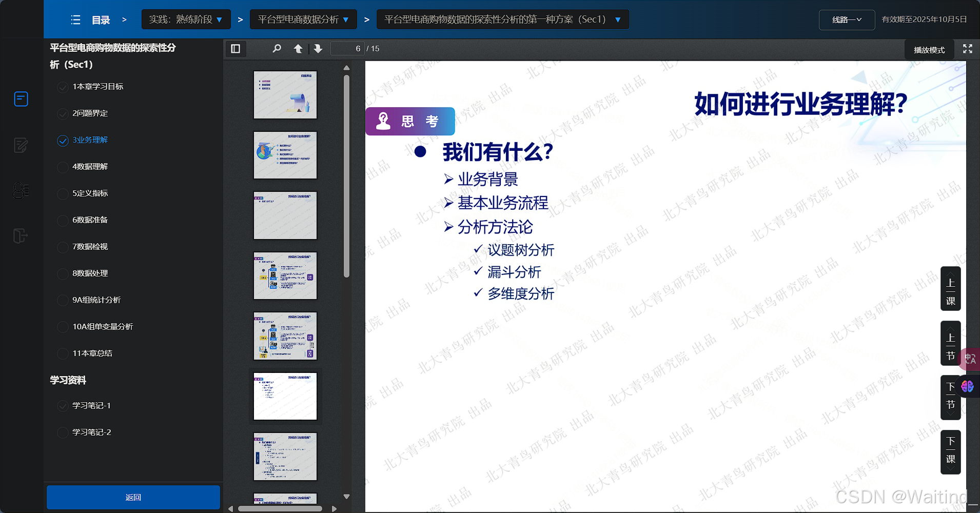
Task: Open the 6数据准备 chapter label
Action: coord(90,220)
